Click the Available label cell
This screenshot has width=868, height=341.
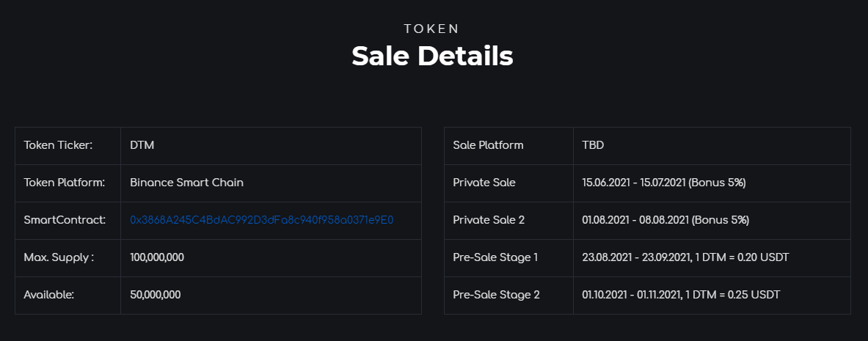[68, 295]
